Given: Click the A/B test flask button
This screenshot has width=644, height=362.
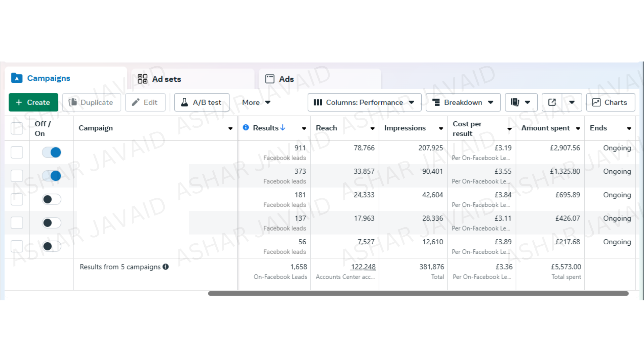Looking at the screenshot, I should pos(202,102).
